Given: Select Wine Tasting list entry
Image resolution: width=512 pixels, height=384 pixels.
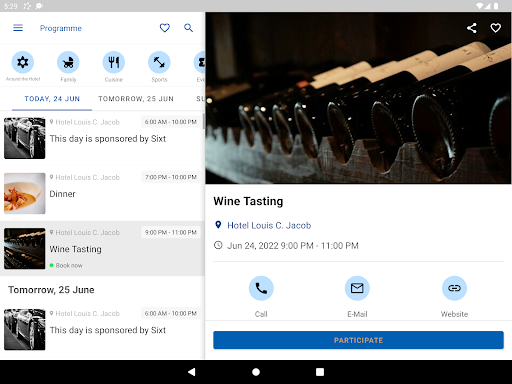Looking at the screenshot, I should coord(102,248).
